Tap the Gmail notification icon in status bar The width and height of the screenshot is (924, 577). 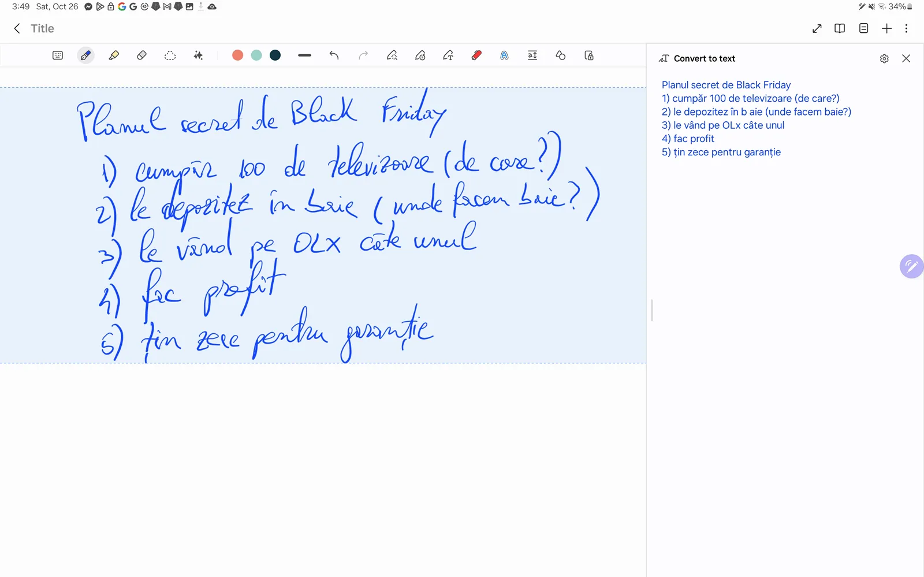(167, 6)
